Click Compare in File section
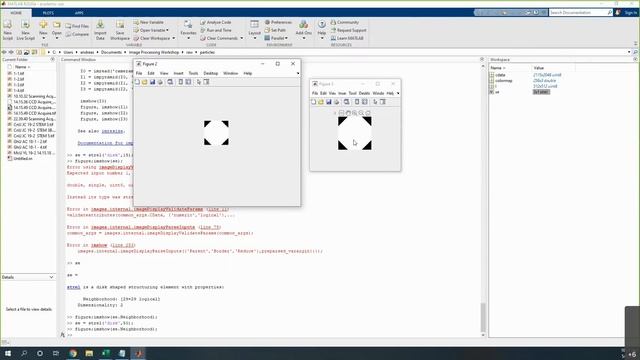 77,34
